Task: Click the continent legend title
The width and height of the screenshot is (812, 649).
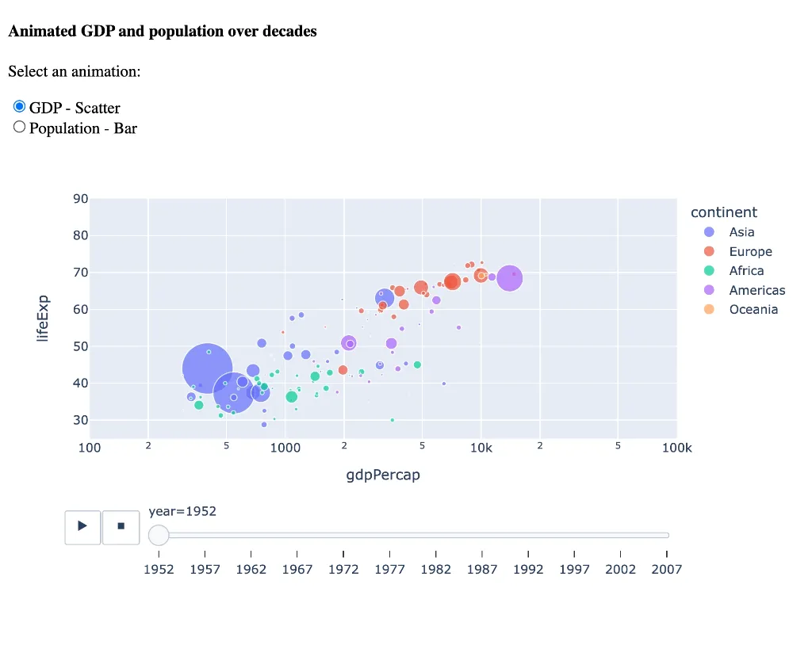Action: pos(723,212)
